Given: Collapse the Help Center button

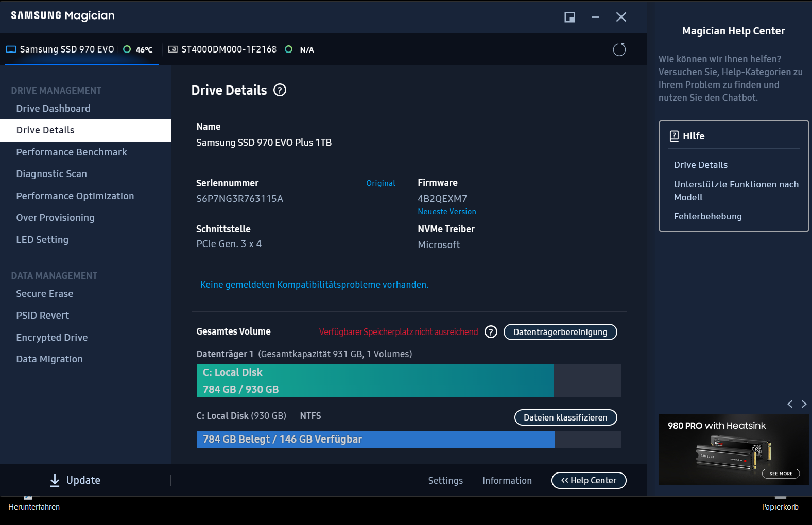Looking at the screenshot, I should tap(589, 480).
